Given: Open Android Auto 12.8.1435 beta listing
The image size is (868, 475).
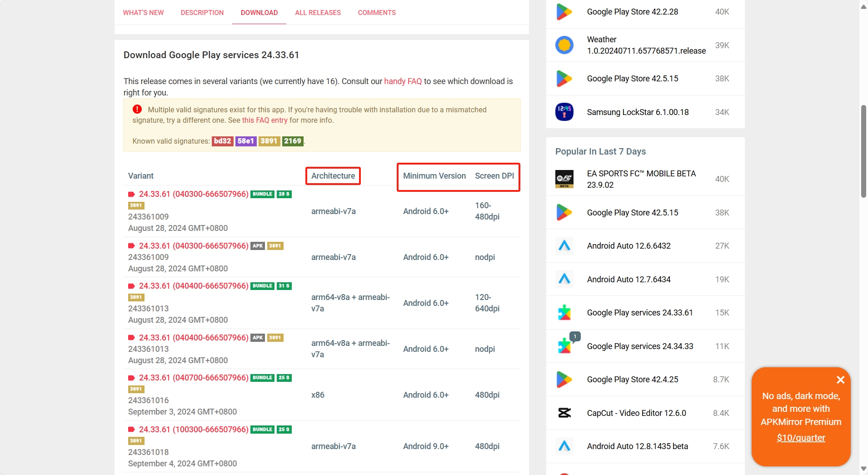Looking at the screenshot, I should [x=637, y=446].
